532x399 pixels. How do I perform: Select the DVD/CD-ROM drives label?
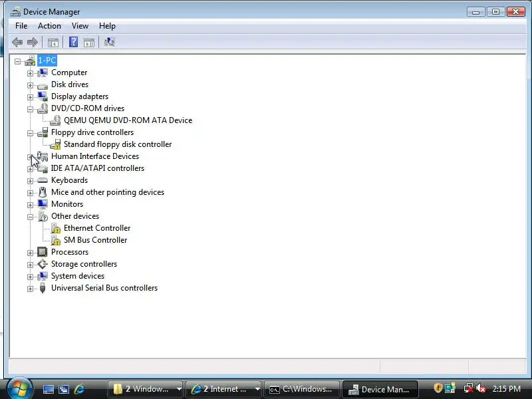click(88, 108)
